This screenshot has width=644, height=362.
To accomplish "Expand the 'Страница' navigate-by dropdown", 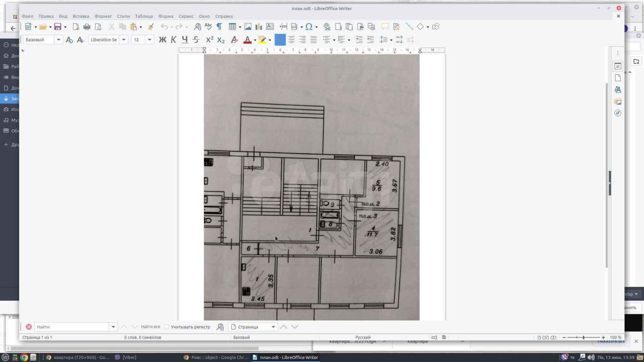I will 273,327.
